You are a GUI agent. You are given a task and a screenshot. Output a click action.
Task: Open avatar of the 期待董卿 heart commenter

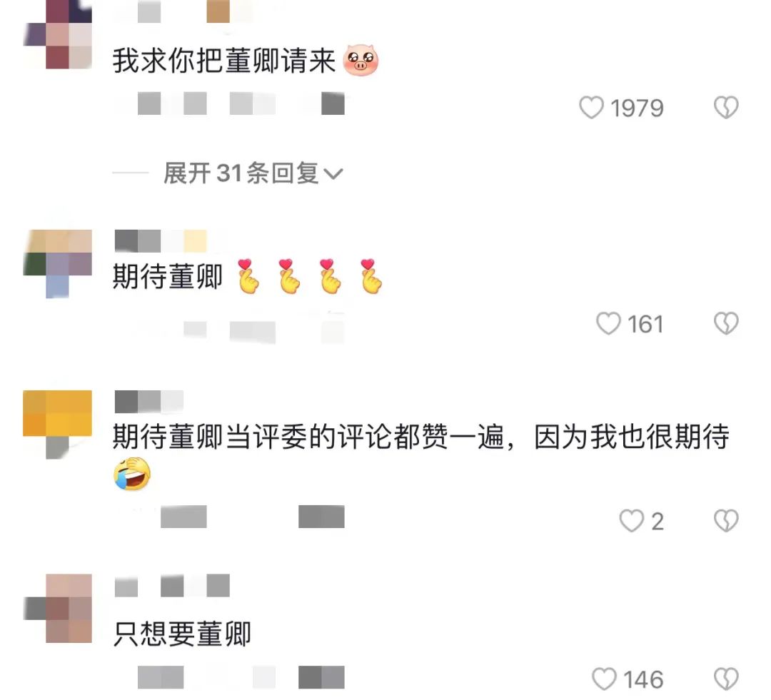58,264
